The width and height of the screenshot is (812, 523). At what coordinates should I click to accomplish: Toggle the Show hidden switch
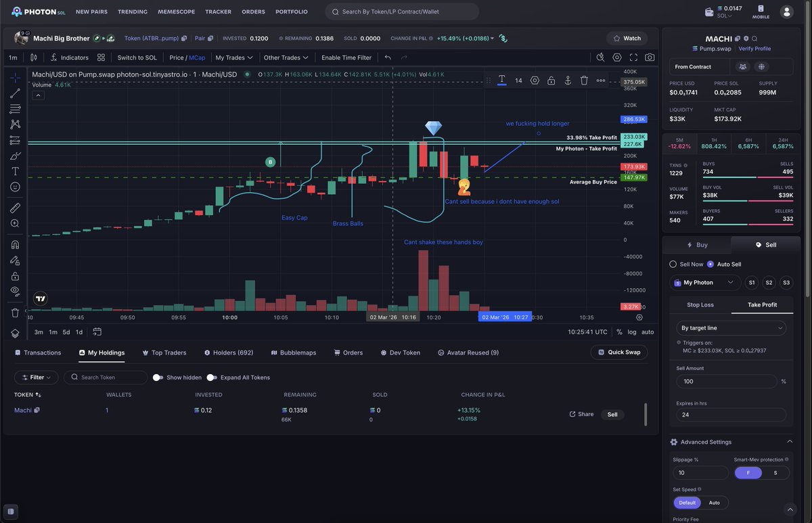[158, 378]
